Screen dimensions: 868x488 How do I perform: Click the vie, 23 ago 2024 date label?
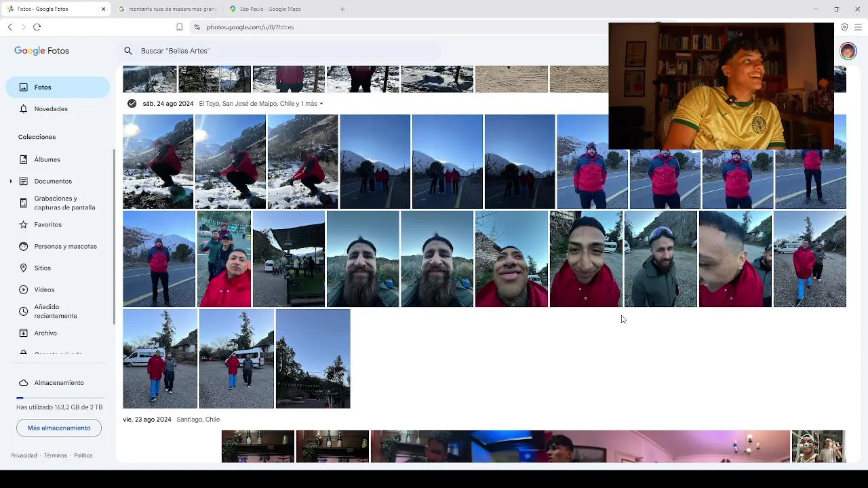coord(147,420)
